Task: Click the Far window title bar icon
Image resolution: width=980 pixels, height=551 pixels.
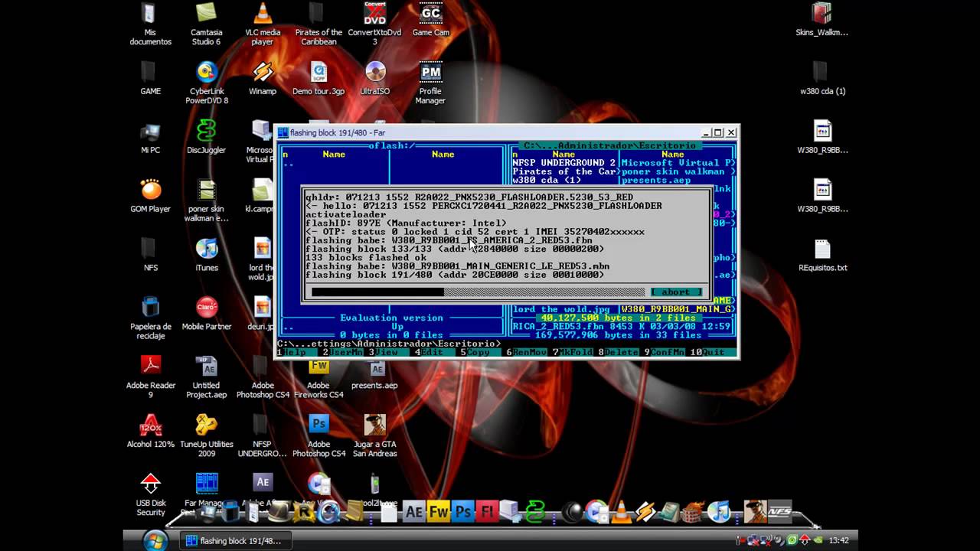Action: [283, 132]
